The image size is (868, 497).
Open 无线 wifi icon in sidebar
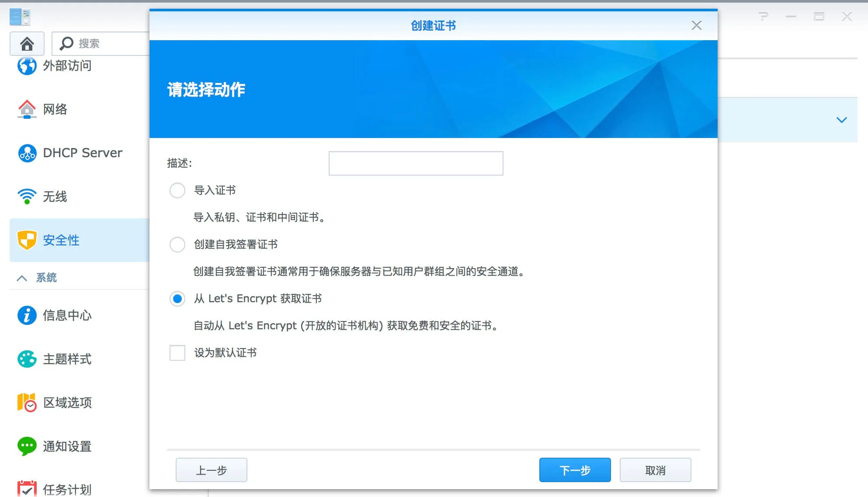point(27,197)
